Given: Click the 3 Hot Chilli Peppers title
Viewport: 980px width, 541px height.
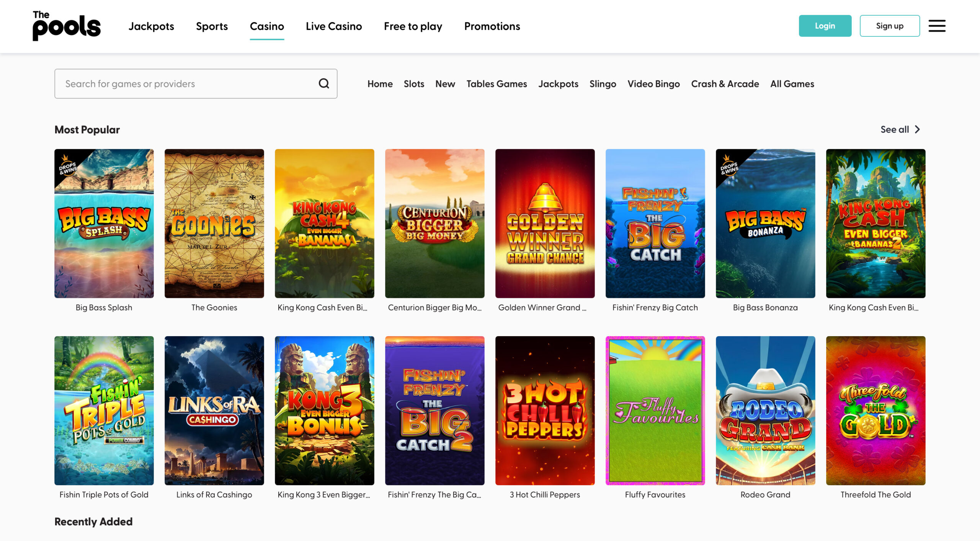Looking at the screenshot, I should point(545,495).
